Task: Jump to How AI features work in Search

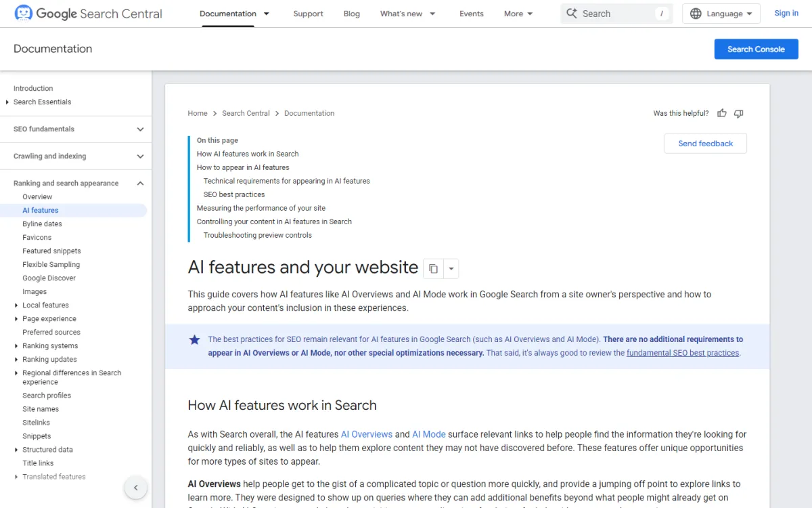Action: 248,154
